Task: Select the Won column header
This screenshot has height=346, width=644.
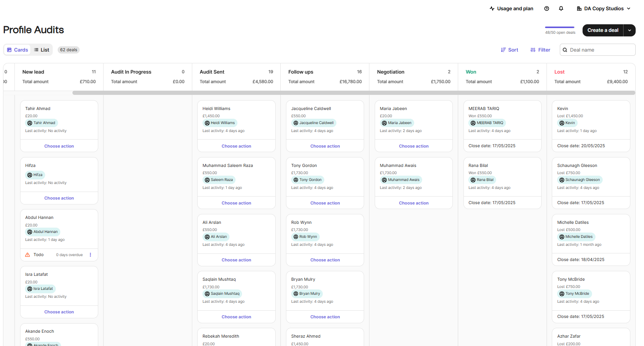Action: pyautogui.click(x=471, y=72)
